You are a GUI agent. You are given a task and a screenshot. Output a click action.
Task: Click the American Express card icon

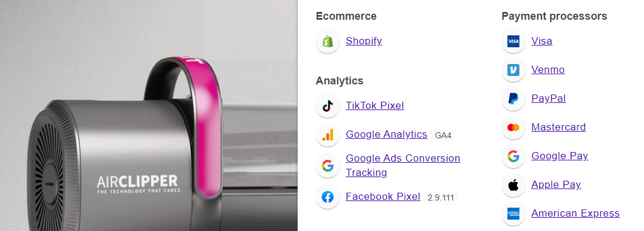coord(513,214)
